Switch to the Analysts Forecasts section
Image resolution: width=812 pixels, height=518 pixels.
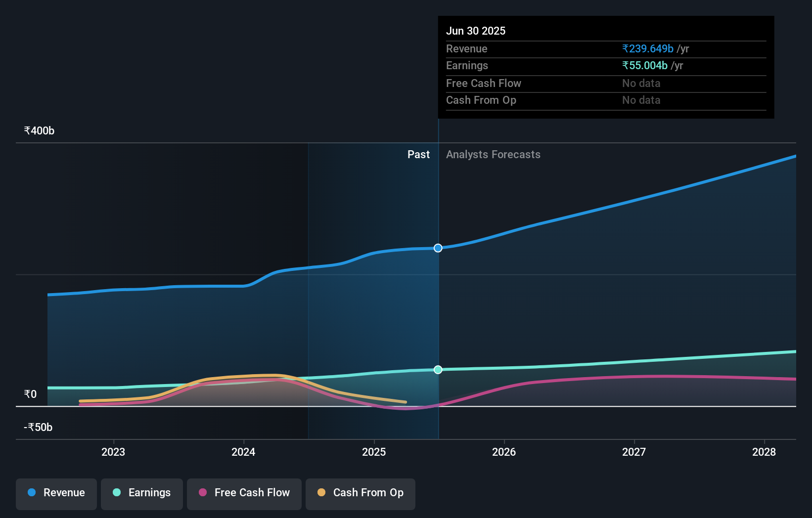point(493,154)
